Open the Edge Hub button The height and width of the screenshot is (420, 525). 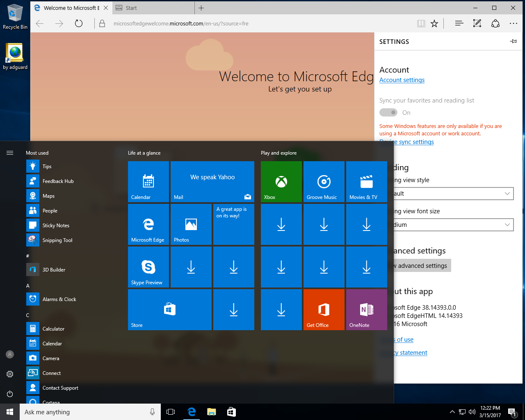(x=459, y=24)
